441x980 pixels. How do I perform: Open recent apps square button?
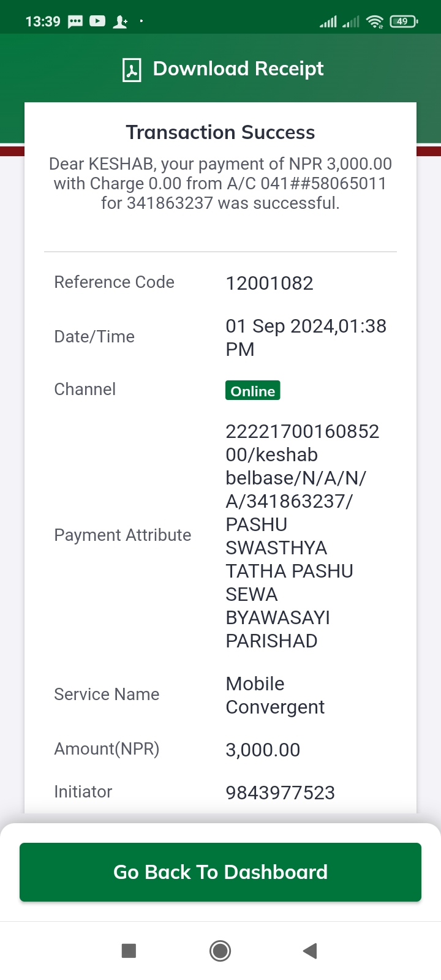pyautogui.click(x=129, y=951)
